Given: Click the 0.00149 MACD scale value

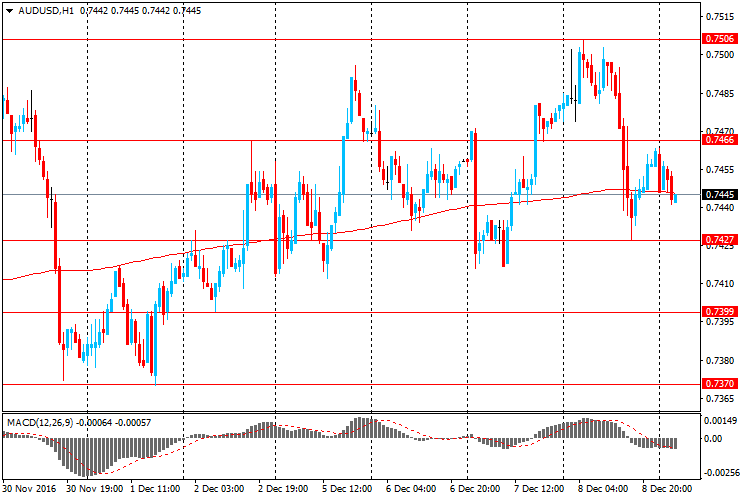Looking at the screenshot, I should [x=721, y=421].
